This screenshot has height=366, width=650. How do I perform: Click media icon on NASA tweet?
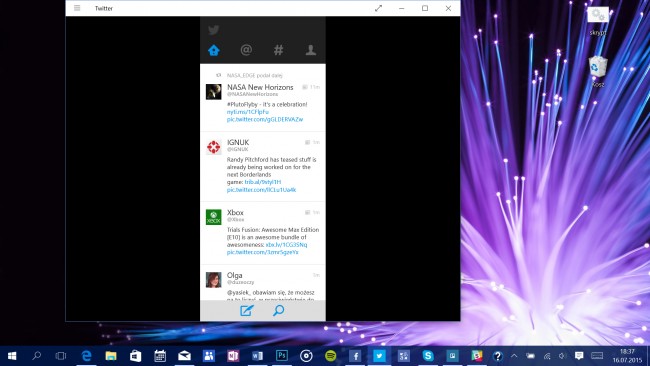click(305, 87)
